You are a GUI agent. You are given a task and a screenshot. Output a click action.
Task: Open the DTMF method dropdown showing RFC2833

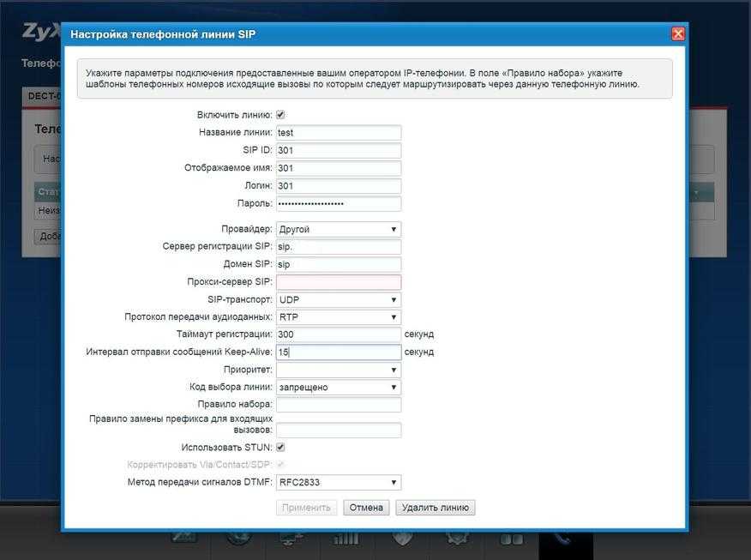pos(339,483)
